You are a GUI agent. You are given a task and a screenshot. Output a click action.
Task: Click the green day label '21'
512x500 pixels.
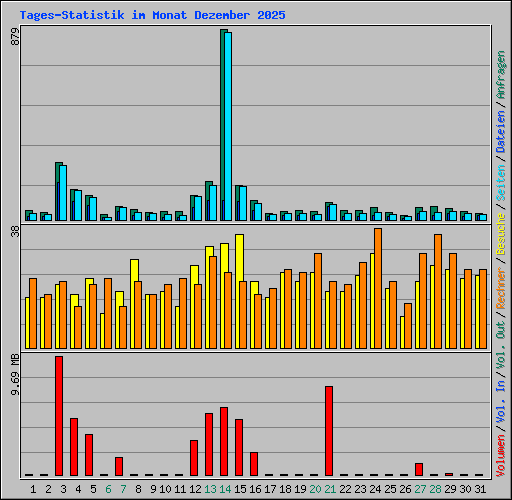[x=330, y=489]
